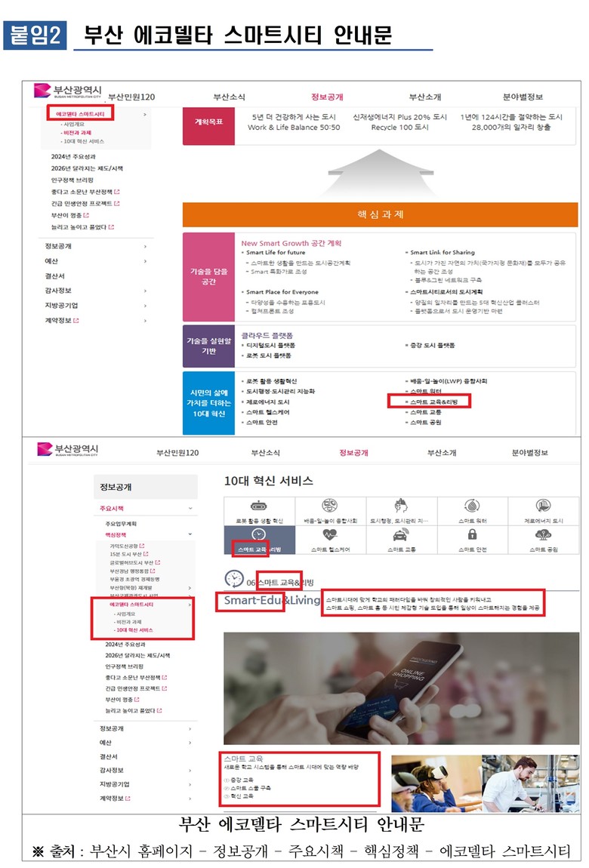The width and height of the screenshot is (589, 868).
Task: Click the 15분 도시 부산 link
Action: pyautogui.click(x=129, y=554)
